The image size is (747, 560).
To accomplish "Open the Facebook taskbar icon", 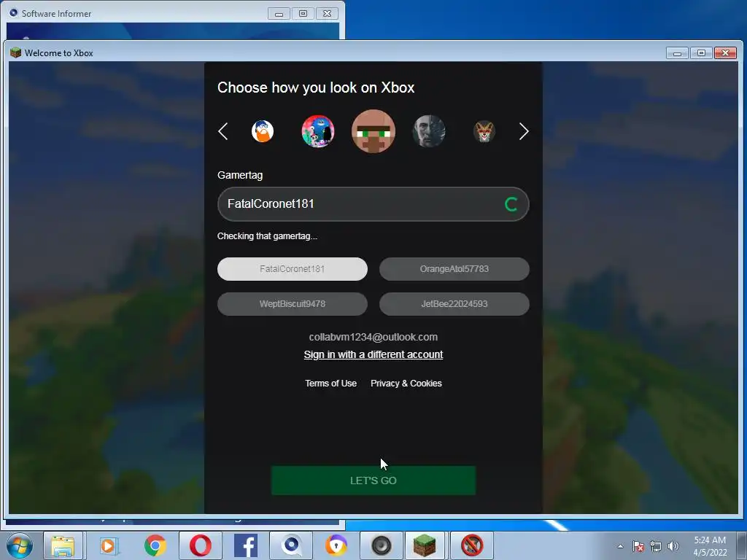I will 246,545.
